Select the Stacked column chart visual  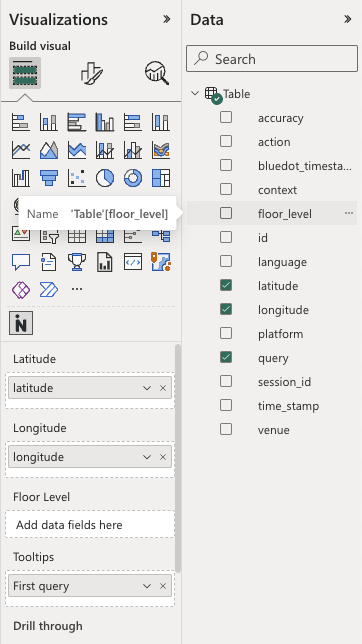[x=48, y=122]
